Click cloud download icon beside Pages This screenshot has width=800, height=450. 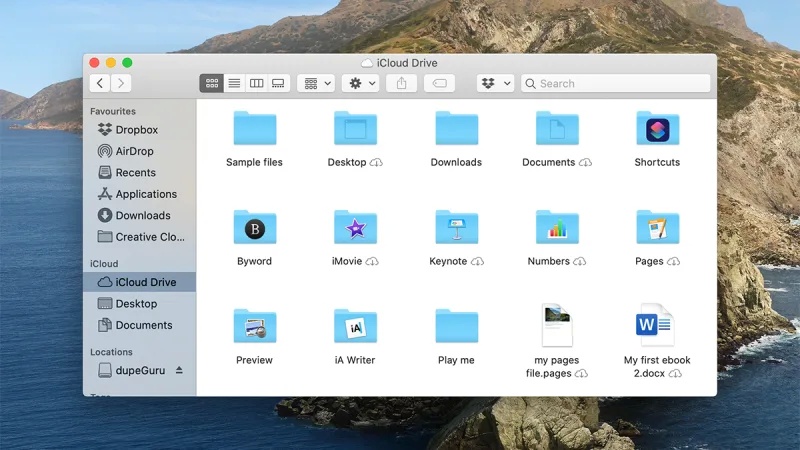(x=673, y=262)
